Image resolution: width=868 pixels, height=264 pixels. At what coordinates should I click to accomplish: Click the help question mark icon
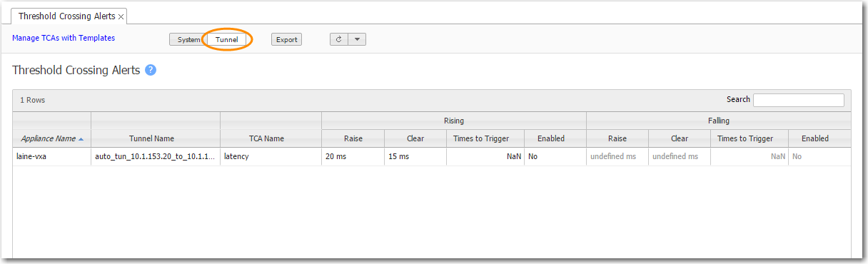(x=151, y=70)
